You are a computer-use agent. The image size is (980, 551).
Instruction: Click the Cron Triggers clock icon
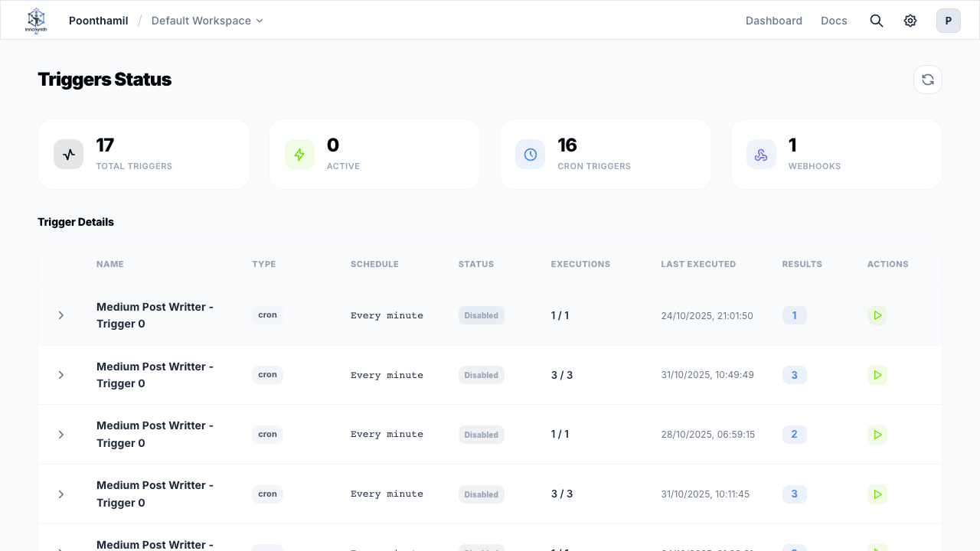531,154
